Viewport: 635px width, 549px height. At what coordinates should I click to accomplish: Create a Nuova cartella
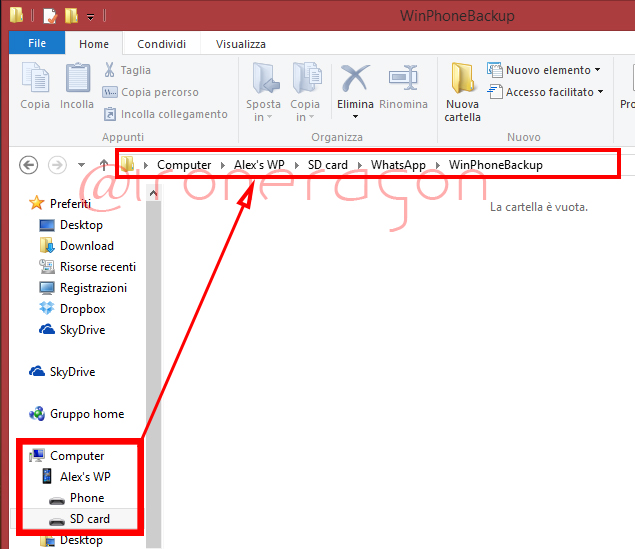coord(462,92)
